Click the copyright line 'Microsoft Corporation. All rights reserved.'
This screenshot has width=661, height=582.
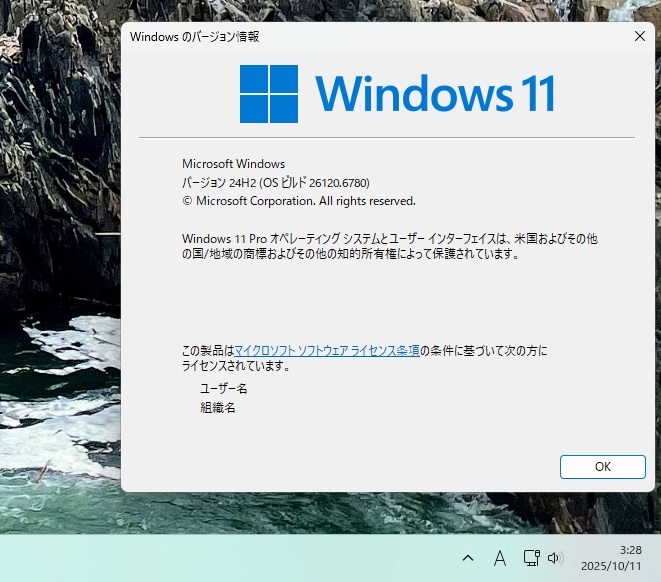[x=299, y=201]
